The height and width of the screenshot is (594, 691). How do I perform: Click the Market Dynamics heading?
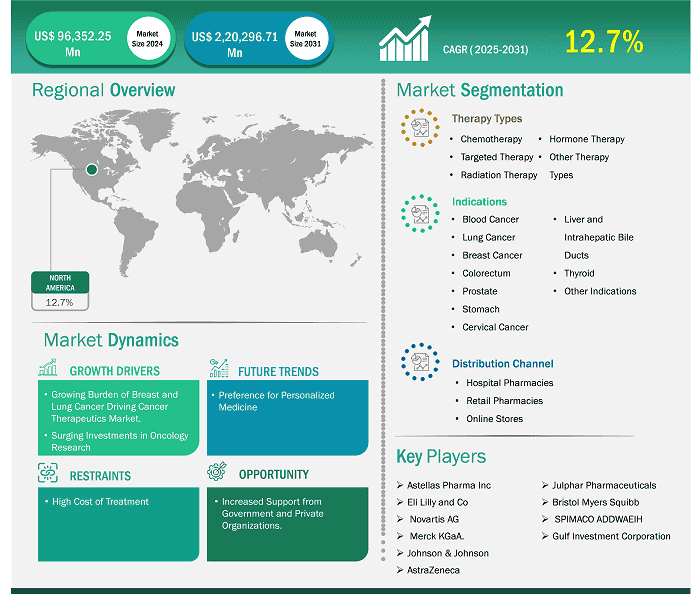(111, 340)
